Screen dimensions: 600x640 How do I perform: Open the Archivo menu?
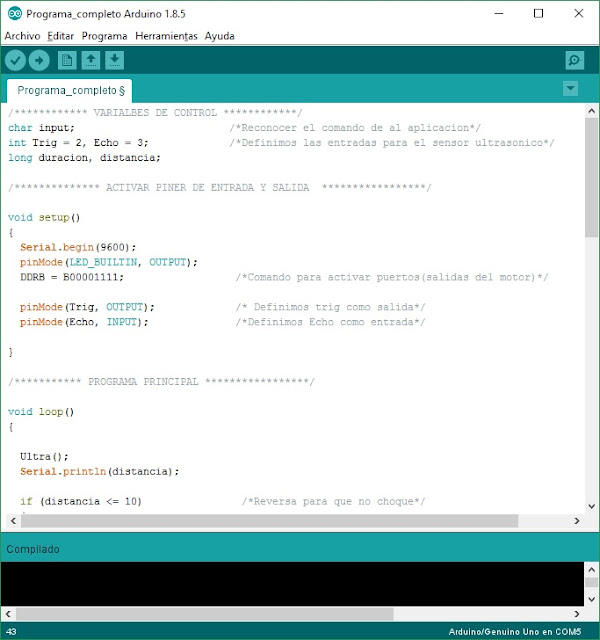pos(22,36)
